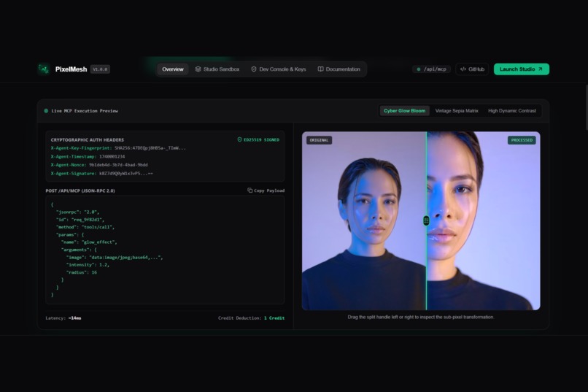Click the green Live MCP status dot
Viewport: 588px width, 392px height.
(x=46, y=111)
